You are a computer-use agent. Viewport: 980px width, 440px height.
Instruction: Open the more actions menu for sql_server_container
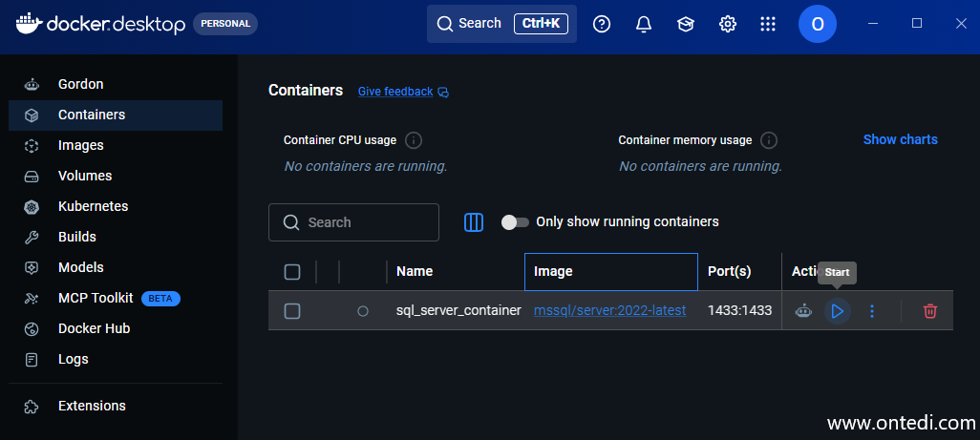click(872, 311)
